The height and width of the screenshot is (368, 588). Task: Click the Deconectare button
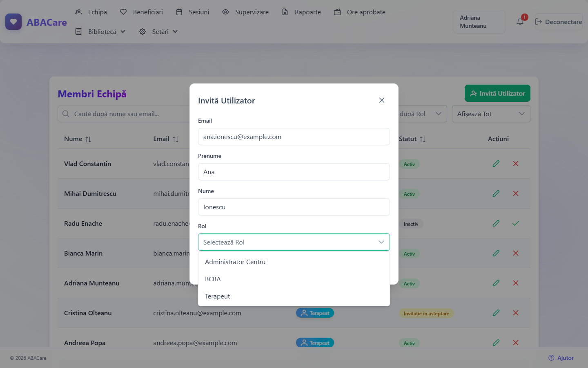point(559,22)
